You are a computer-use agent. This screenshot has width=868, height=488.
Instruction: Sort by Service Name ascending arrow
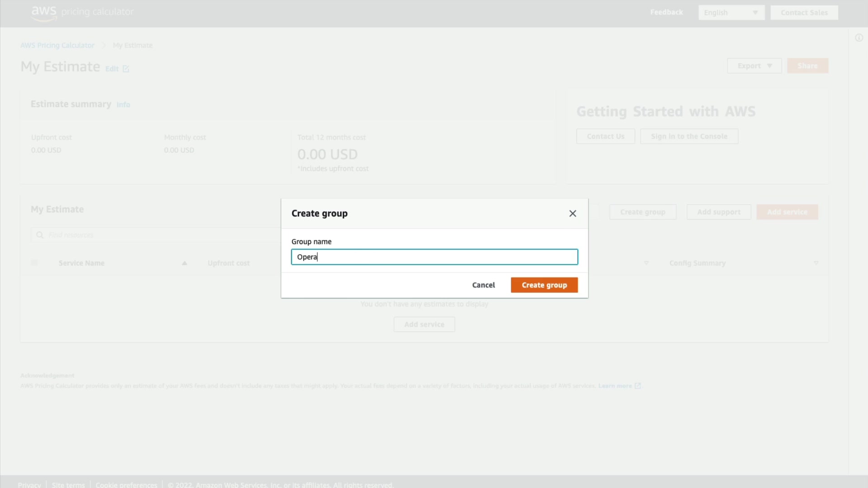coord(184,263)
